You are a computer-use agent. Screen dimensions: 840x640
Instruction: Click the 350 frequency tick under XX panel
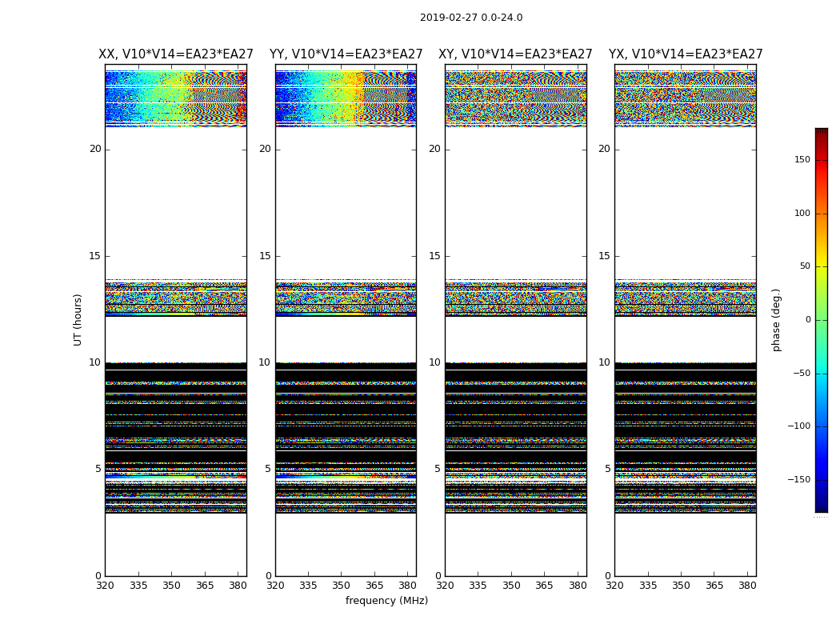[171, 586]
